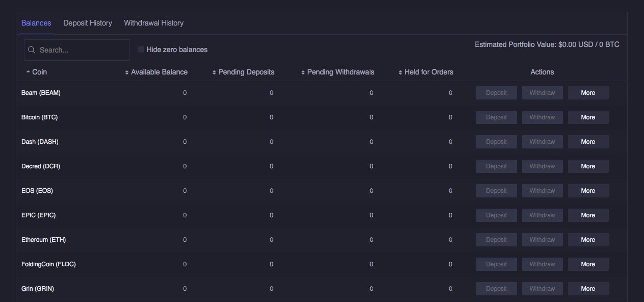Image resolution: width=644 pixels, height=302 pixels.
Task: Open the Withdrawal History tab
Action: [x=153, y=23]
